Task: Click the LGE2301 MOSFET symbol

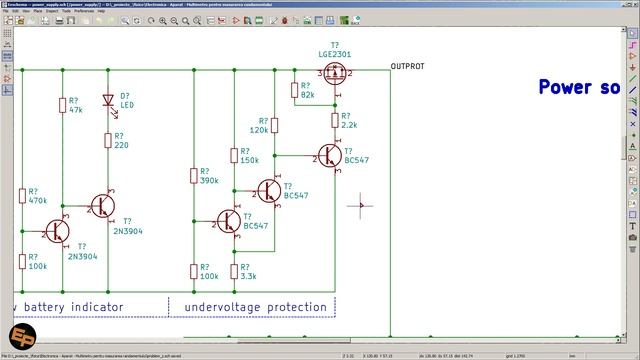Action: (335, 74)
